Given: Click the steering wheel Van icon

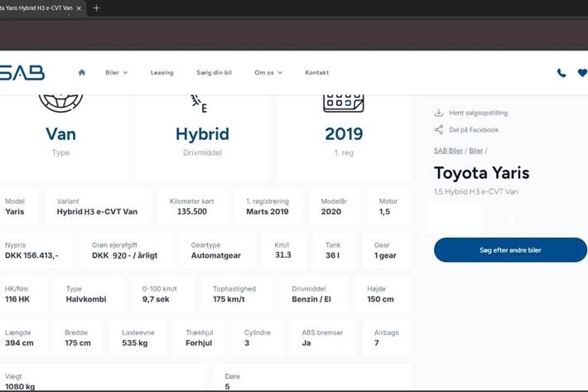Looking at the screenshot, I should click(x=60, y=103).
